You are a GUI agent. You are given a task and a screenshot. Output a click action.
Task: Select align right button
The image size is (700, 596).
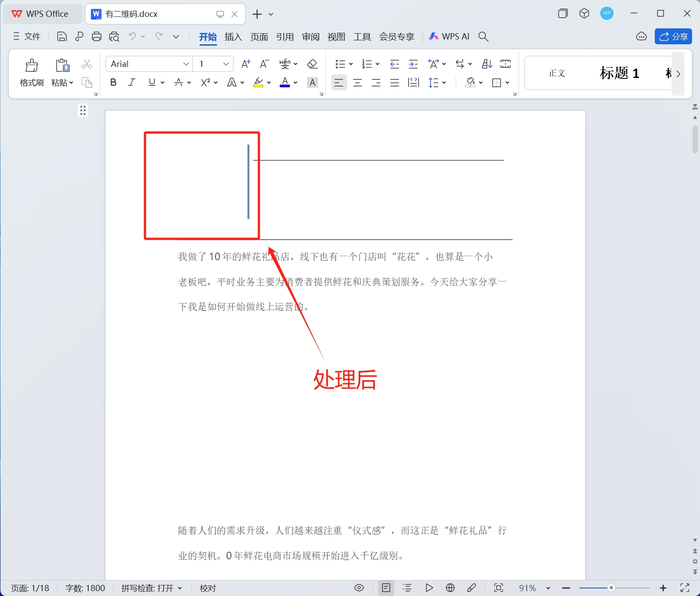(376, 82)
